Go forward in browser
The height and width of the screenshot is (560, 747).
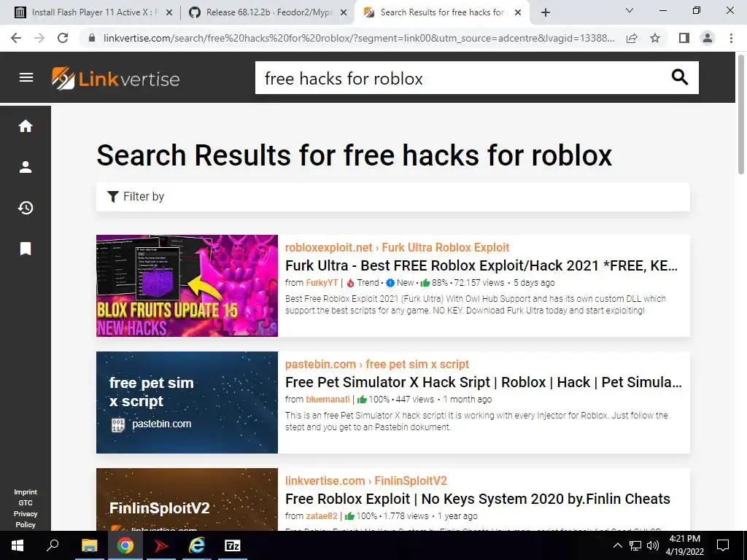39,38
